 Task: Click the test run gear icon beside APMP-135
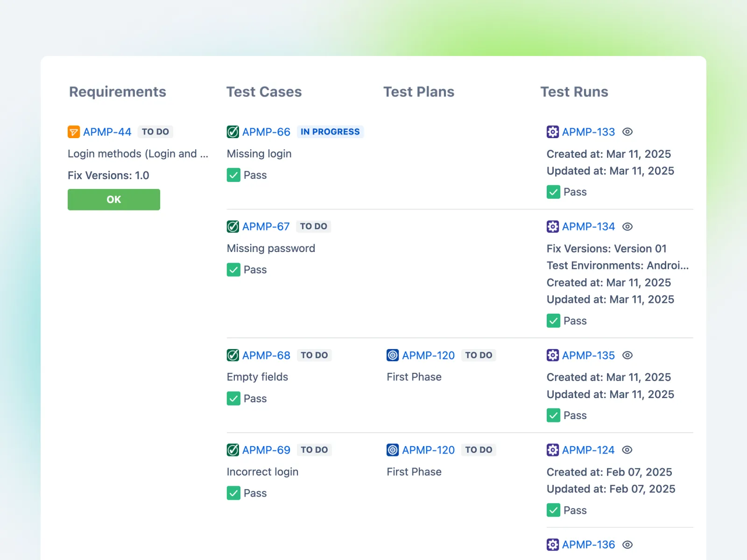click(553, 356)
